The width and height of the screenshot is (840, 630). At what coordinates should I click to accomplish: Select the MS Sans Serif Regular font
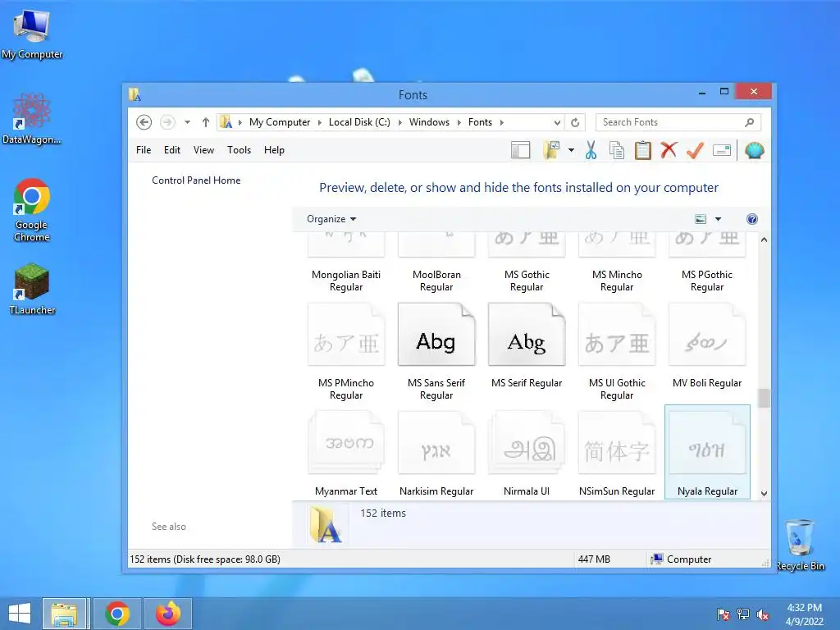(436, 351)
